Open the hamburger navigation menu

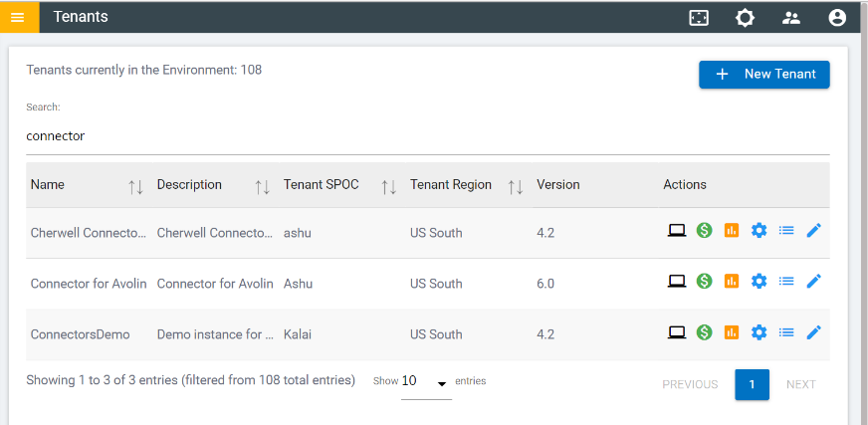(x=18, y=17)
